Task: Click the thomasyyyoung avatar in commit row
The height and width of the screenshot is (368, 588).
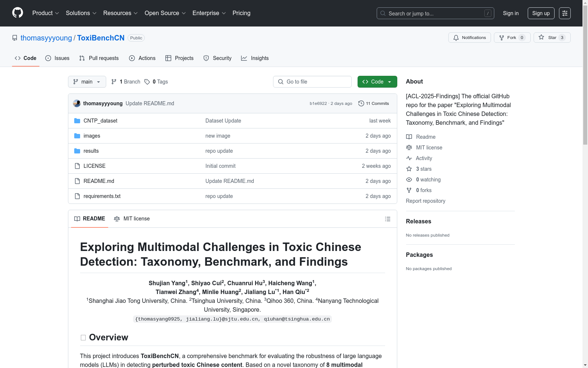Action: (x=77, y=103)
